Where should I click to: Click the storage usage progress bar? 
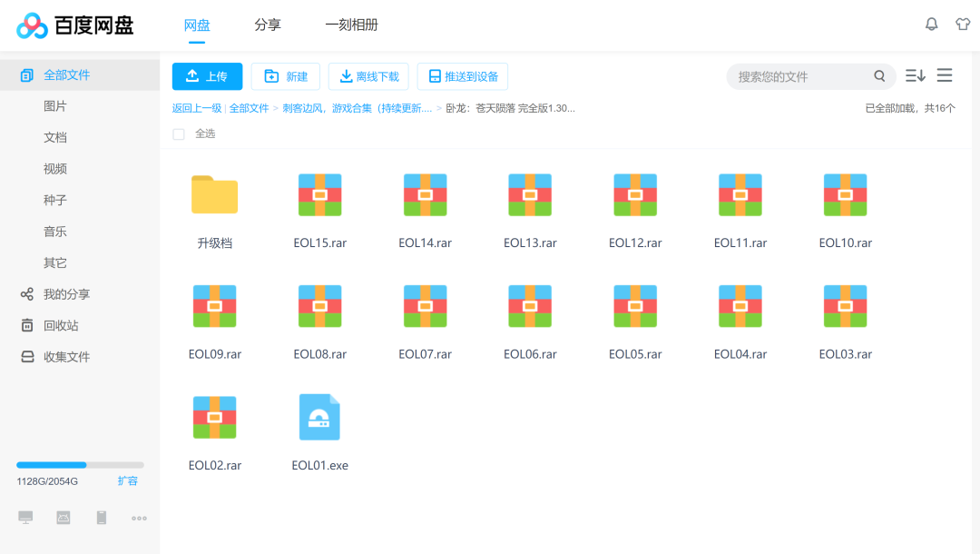point(80,465)
